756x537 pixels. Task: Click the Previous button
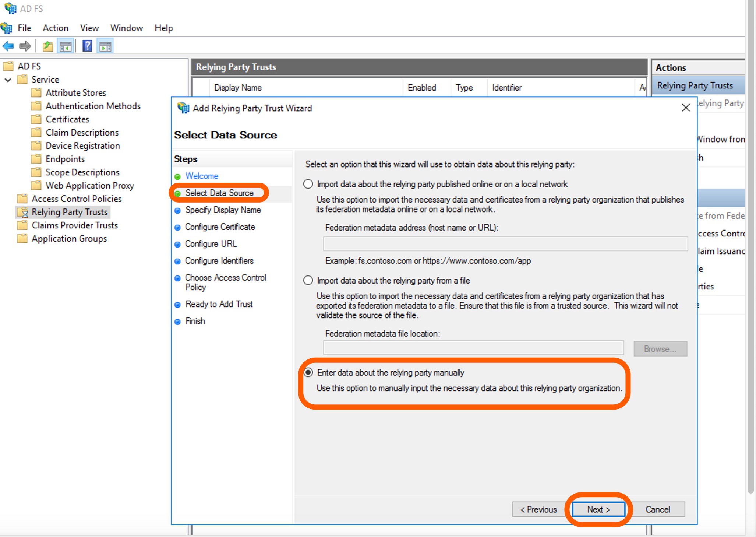click(538, 509)
